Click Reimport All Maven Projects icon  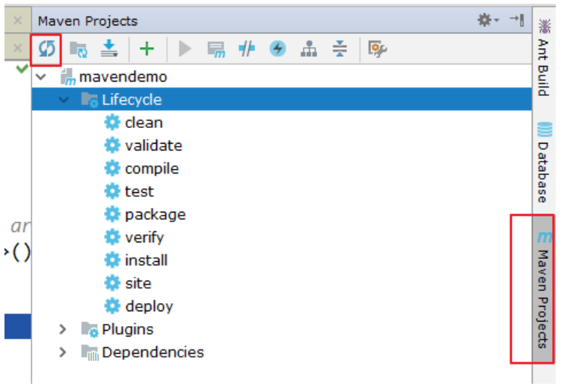(46, 49)
